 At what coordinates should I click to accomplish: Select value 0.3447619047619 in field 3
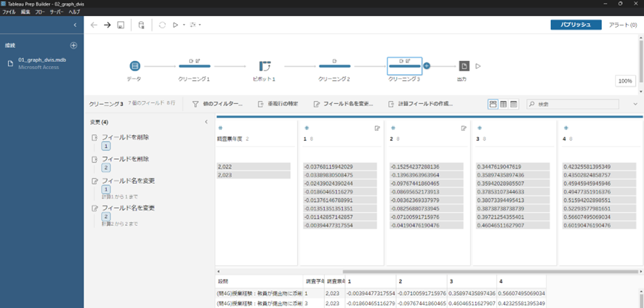click(x=512, y=167)
